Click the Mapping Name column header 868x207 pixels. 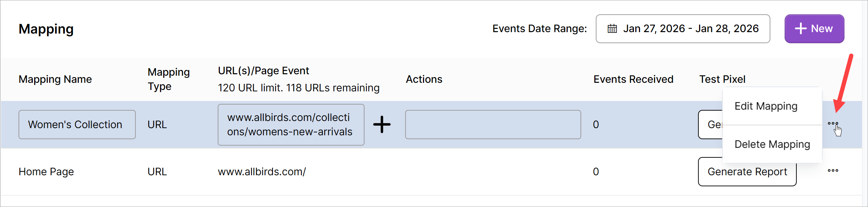pyautogui.click(x=55, y=79)
